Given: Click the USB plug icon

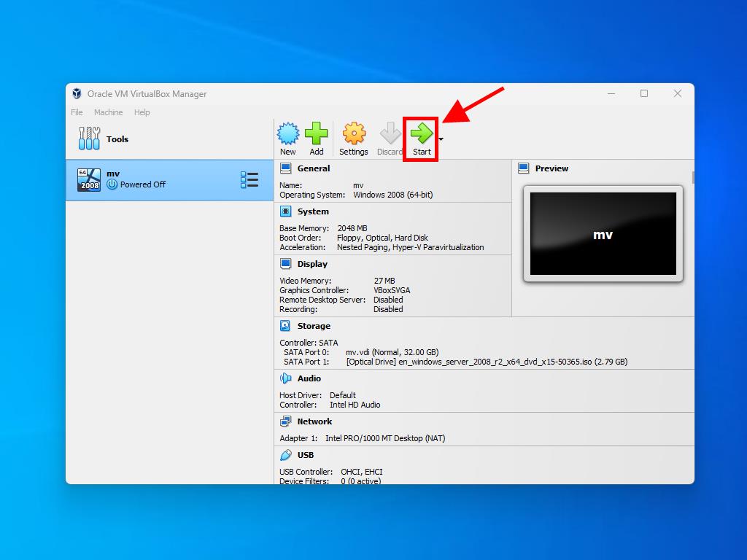Looking at the screenshot, I should click(285, 455).
